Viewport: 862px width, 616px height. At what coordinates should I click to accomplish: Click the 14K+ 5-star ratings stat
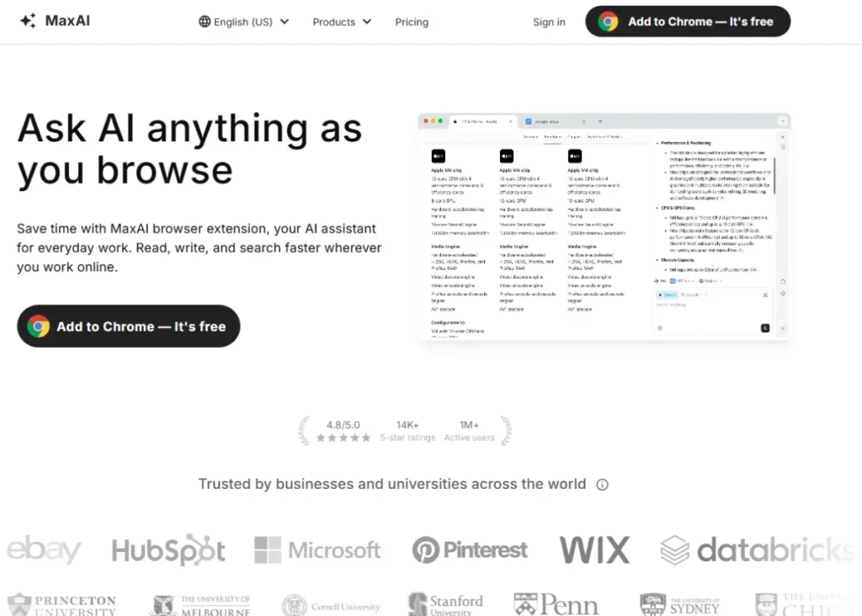[x=407, y=431]
